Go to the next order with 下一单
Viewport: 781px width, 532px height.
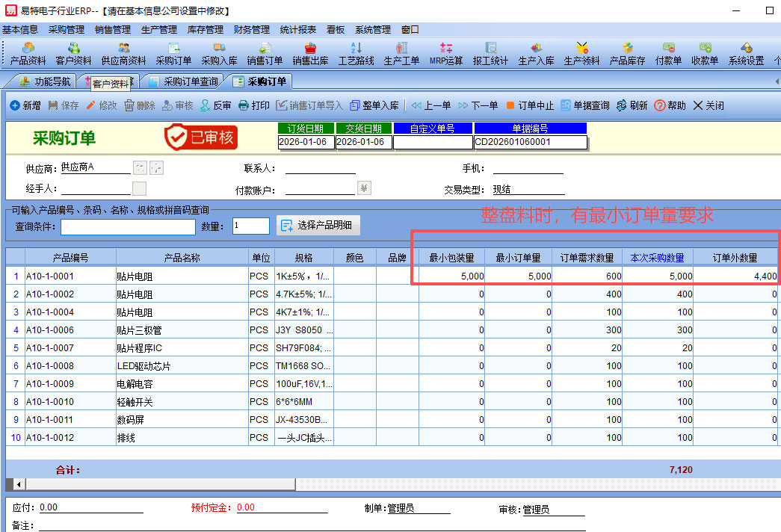point(478,106)
